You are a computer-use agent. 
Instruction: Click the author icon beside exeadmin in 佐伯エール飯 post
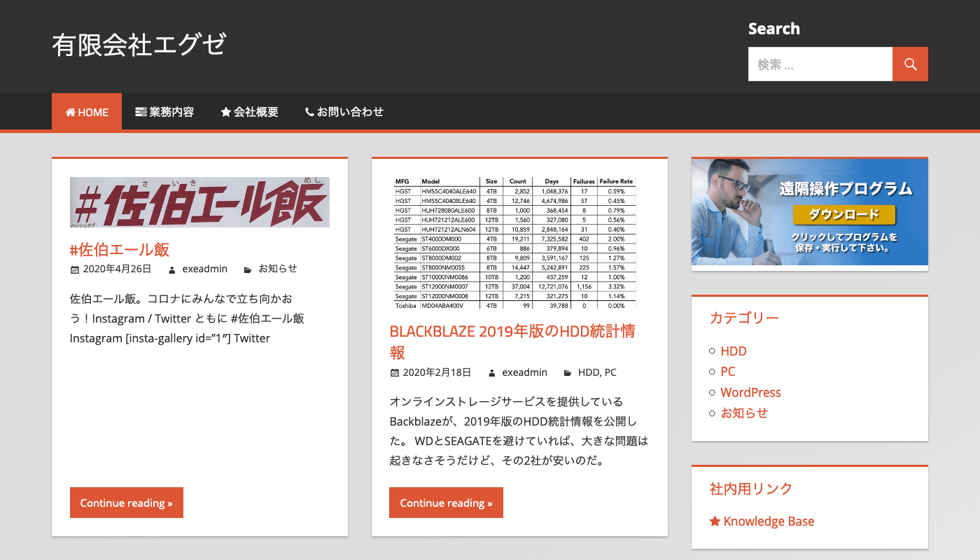[x=172, y=269]
